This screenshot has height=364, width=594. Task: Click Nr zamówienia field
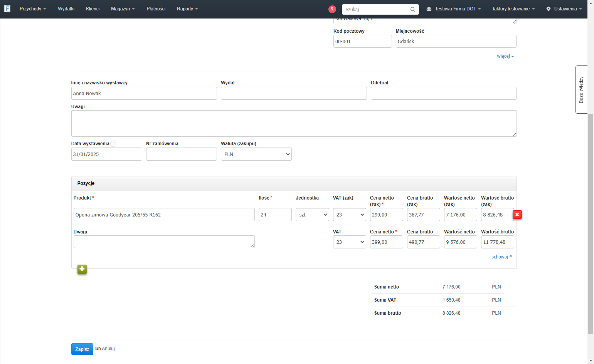[182, 154]
